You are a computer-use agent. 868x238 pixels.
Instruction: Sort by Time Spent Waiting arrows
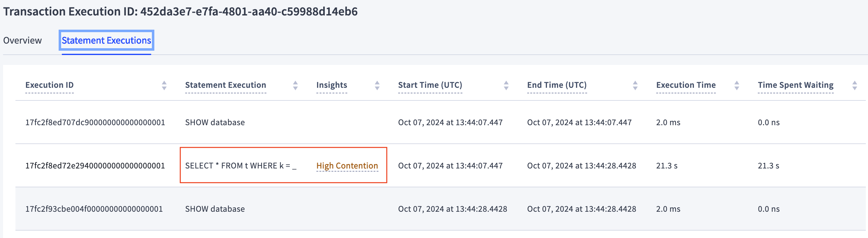[x=854, y=85]
